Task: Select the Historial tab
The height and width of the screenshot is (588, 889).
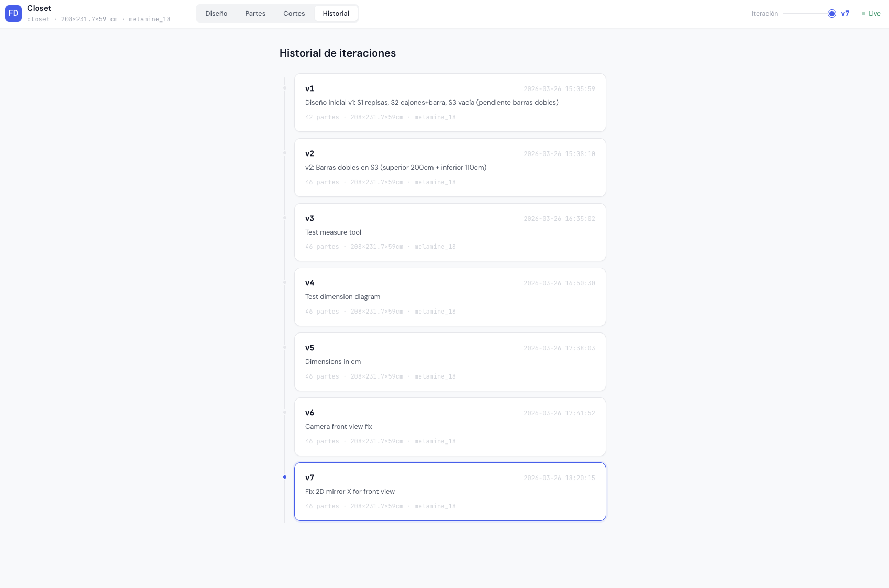Action: pos(336,14)
